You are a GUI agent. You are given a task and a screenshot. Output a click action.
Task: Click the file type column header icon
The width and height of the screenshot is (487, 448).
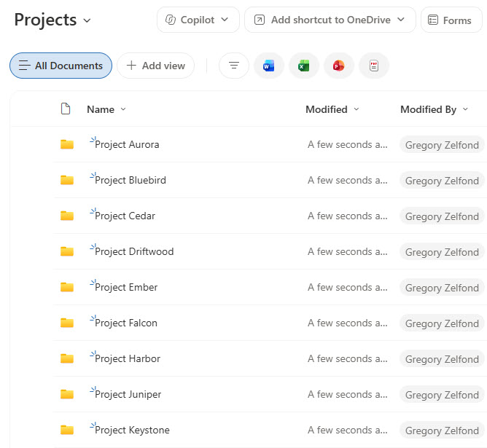[66, 109]
